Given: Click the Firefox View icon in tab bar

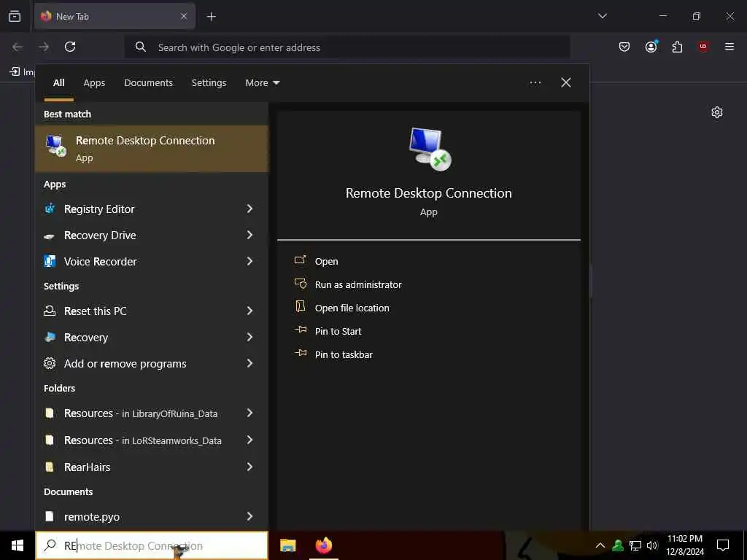Looking at the screenshot, I should coord(15,17).
